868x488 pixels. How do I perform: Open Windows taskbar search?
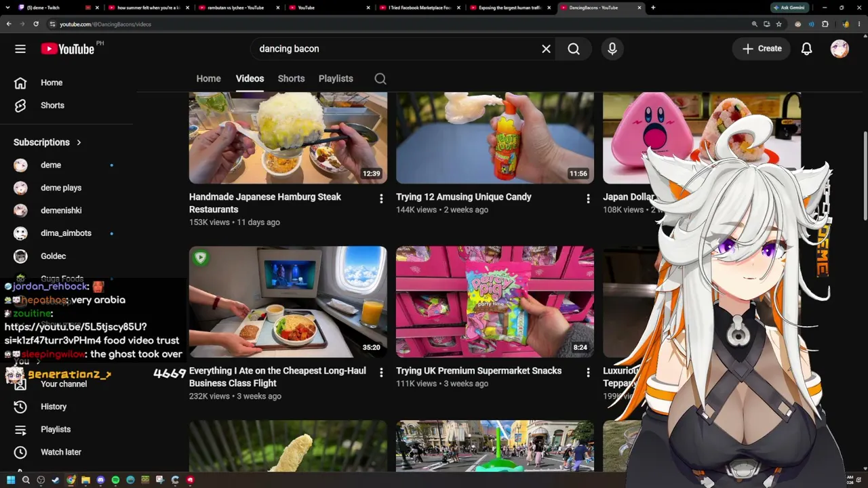coord(26,480)
